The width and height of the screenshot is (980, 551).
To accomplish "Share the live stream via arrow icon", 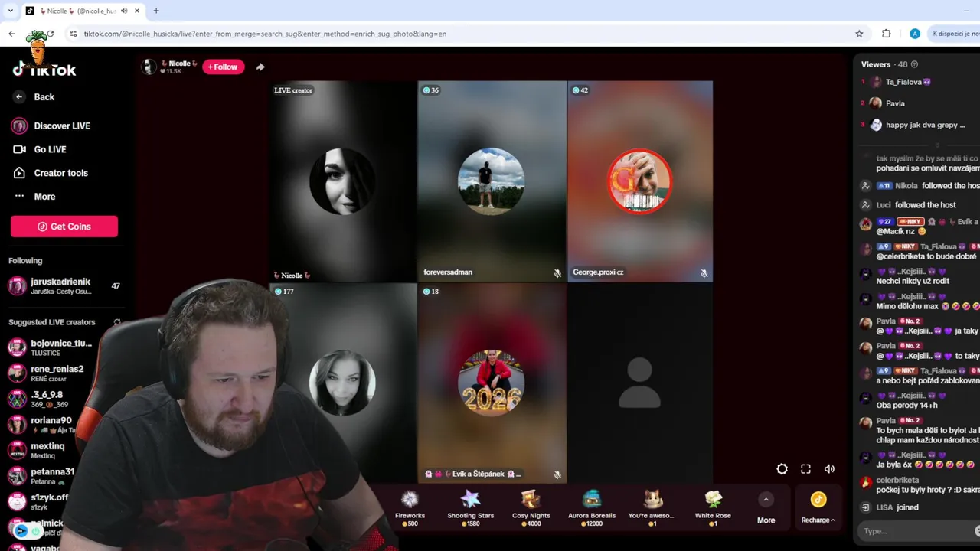I will (260, 67).
